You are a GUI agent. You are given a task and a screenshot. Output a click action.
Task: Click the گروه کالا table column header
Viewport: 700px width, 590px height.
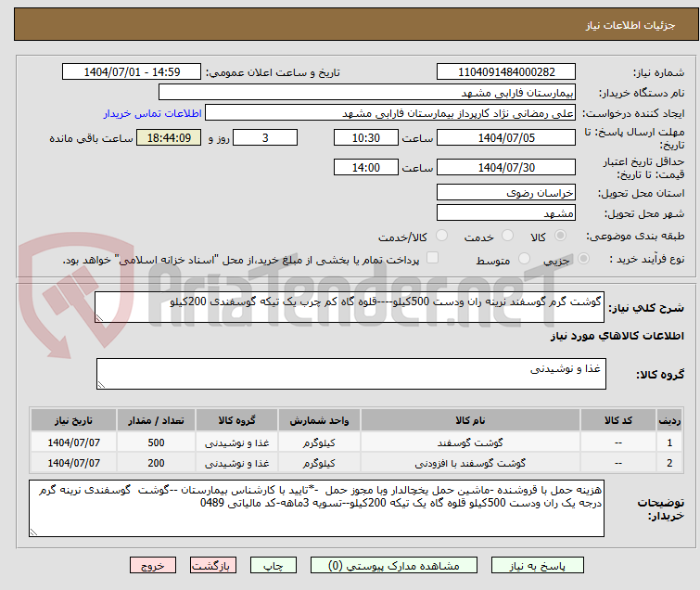pyautogui.click(x=236, y=420)
